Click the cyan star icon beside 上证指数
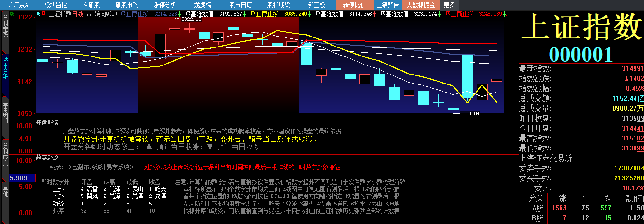 (38, 14)
